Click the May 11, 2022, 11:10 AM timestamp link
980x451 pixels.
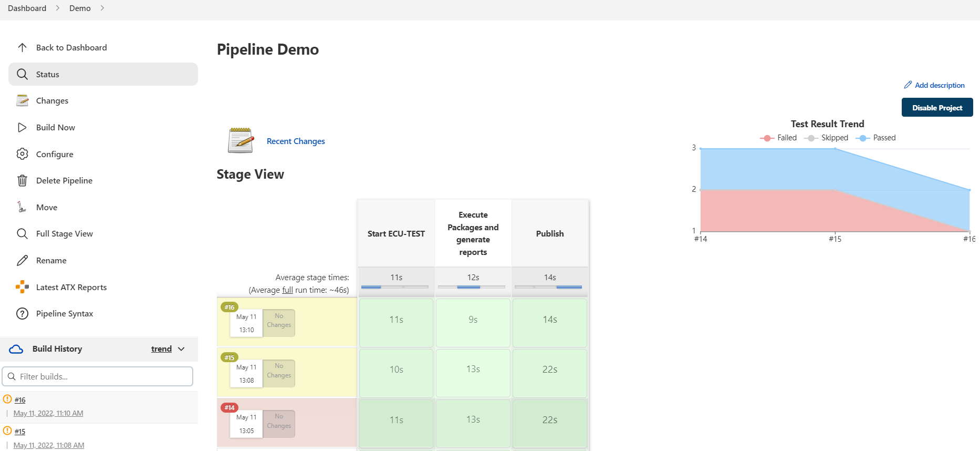pos(48,413)
